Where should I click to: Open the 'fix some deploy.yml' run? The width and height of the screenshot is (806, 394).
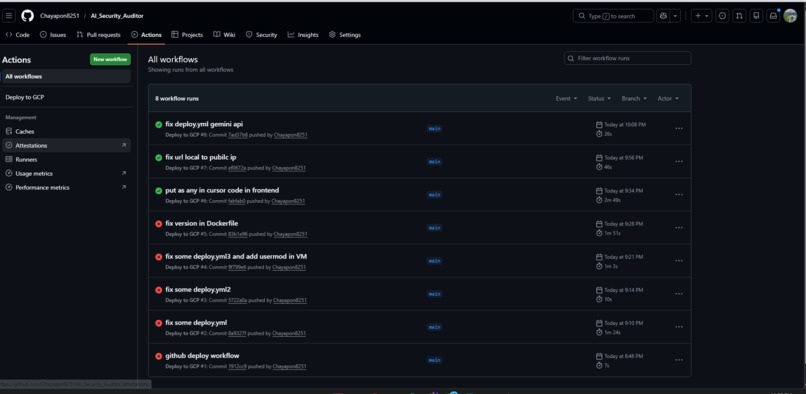point(196,323)
